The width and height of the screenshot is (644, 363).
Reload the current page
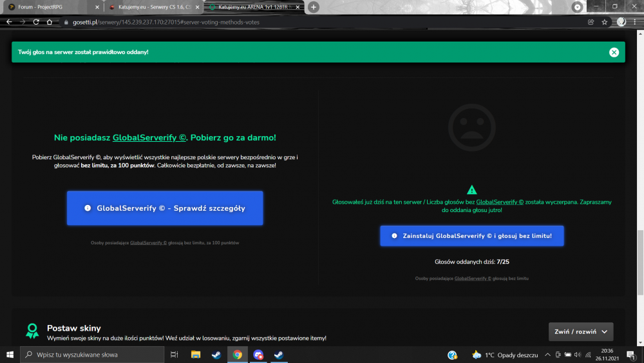(36, 22)
